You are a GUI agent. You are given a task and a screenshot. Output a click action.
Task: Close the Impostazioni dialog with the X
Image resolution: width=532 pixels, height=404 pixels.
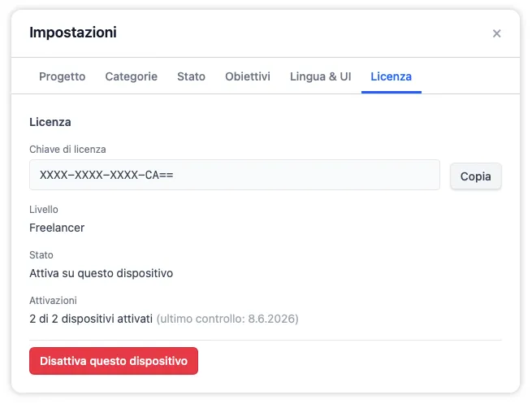[496, 33]
